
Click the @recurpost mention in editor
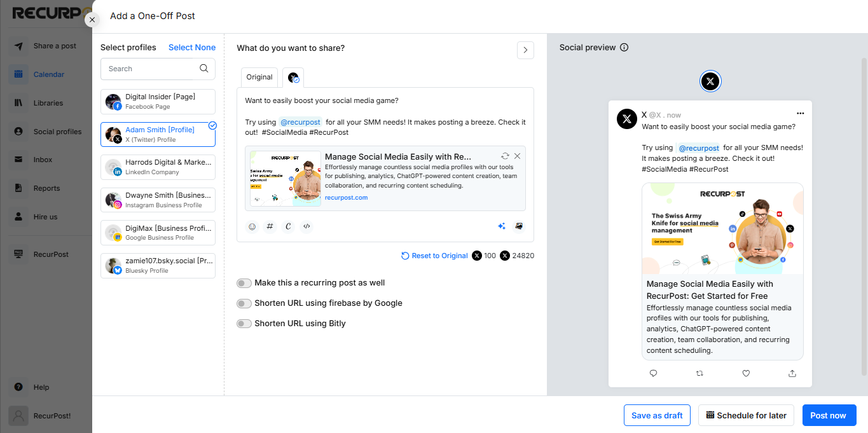(300, 122)
